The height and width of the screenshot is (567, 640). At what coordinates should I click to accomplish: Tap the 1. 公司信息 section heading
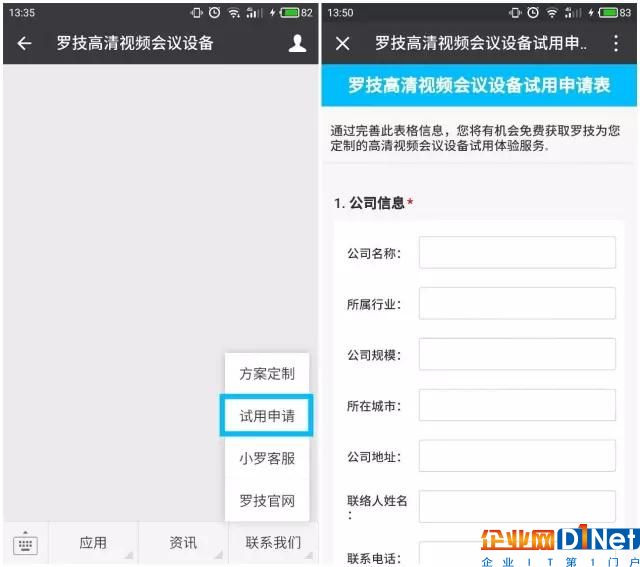tap(373, 203)
